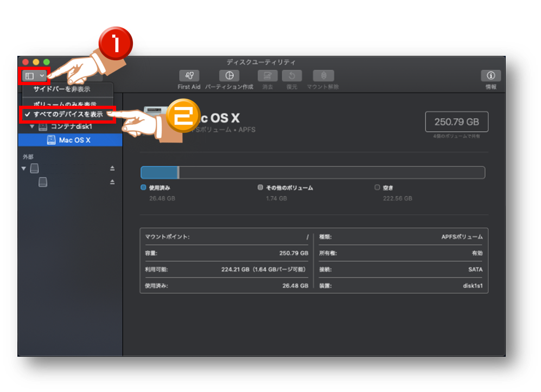The image size is (541, 392).
Task: Click the ディスクユーティリティ window title
Action: (x=261, y=62)
